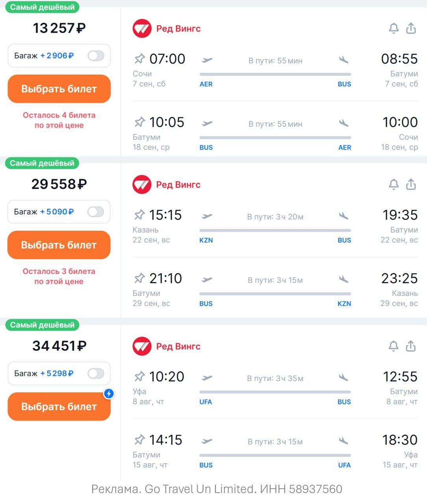Click the bell alert icon on the Sochi ticket
The image size is (427, 504).
pyautogui.click(x=394, y=28)
